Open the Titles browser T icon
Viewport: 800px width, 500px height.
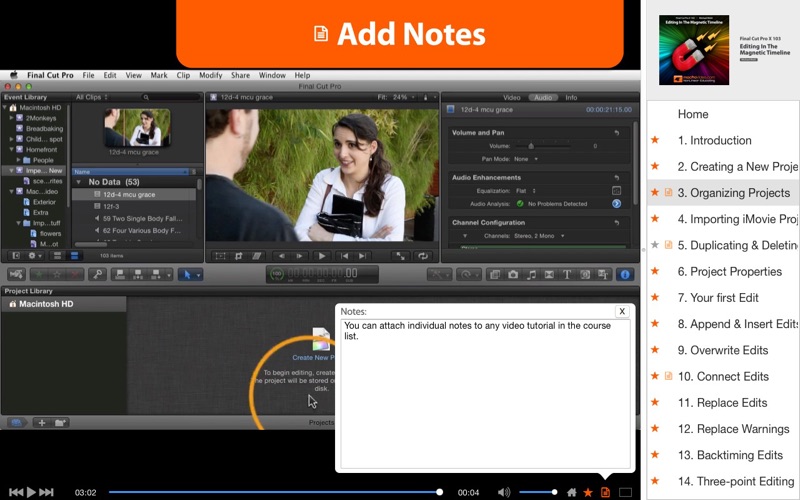566,274
